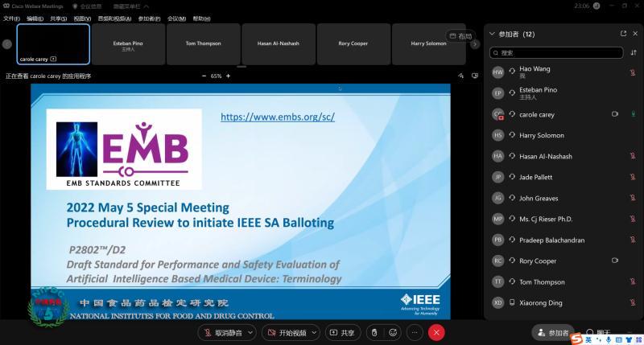
Task: Click the Cisco Webex Meetings app logo icon
Action: click(6, 6)
